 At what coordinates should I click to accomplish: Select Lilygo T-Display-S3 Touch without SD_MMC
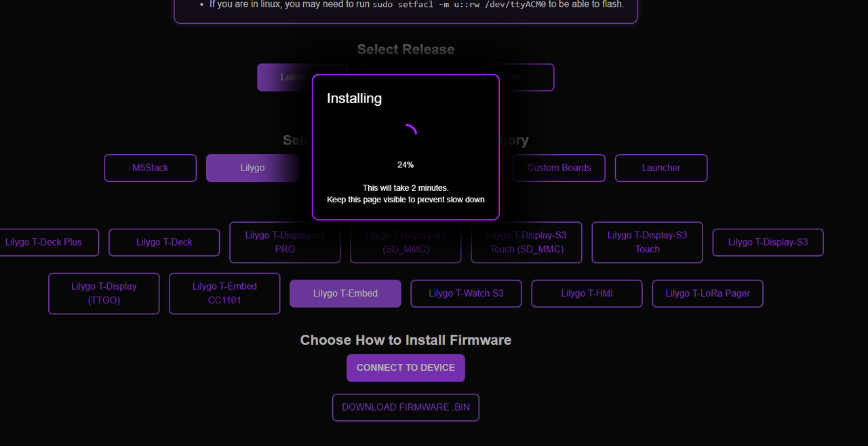648,242
